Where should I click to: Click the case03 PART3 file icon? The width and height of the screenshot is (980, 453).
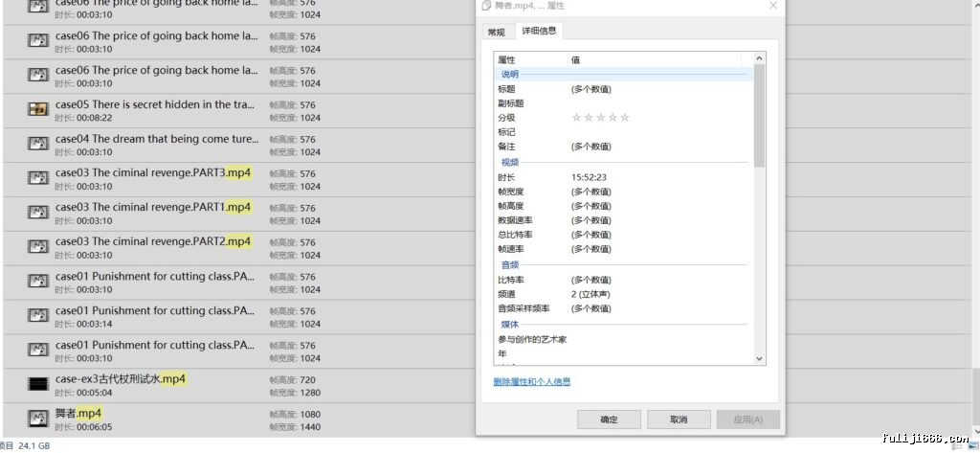(x=38, y=178)
